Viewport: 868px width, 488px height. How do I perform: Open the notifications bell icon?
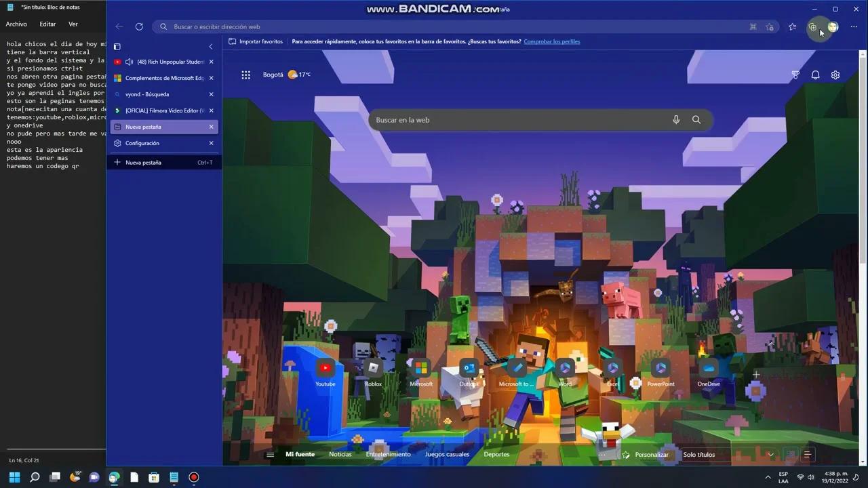coord(816,75)
